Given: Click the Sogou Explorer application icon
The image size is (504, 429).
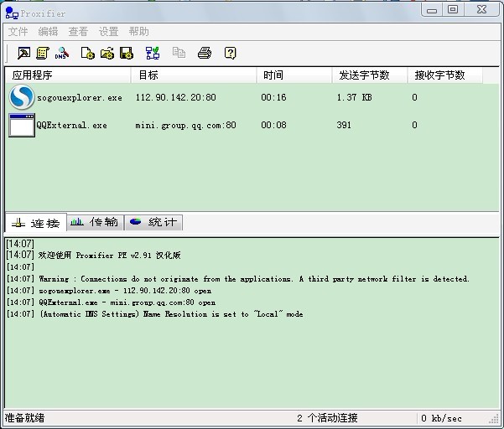Looking at the screenshot, I should click(22, 97).
